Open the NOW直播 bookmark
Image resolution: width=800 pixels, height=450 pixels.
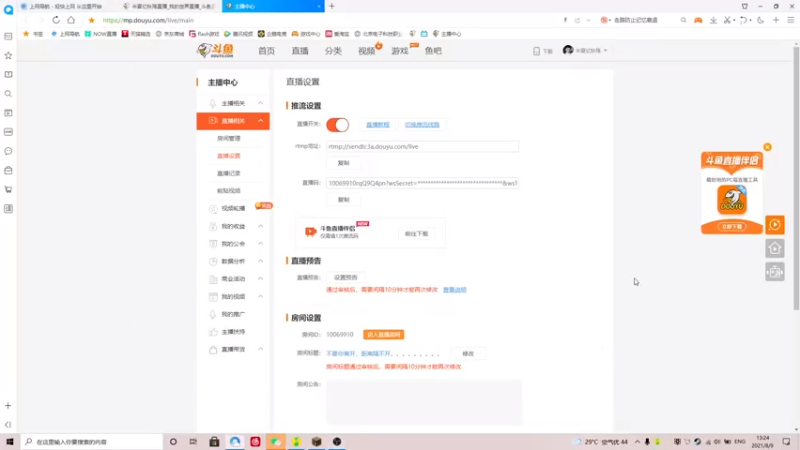(x=101, y=34)
